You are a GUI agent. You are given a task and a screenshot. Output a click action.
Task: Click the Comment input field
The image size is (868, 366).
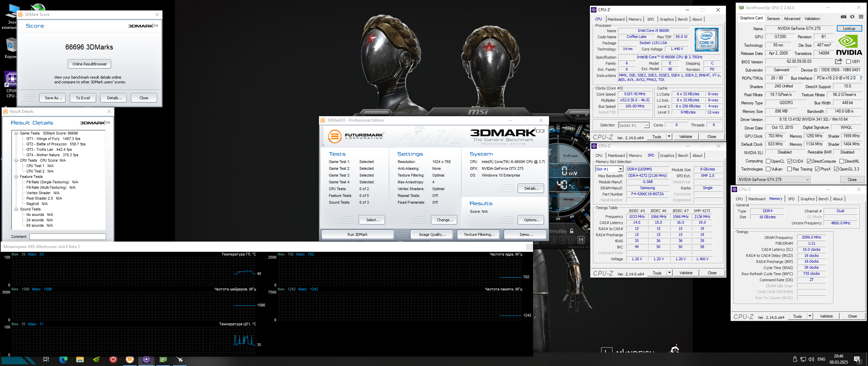point(68,237)
